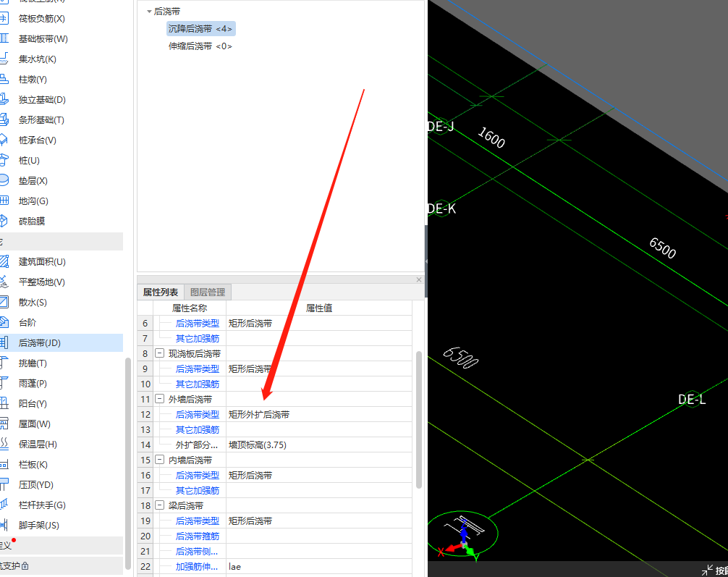
Task: Click the 3D view orientation gizmo
Action: [x=462, y=534]
